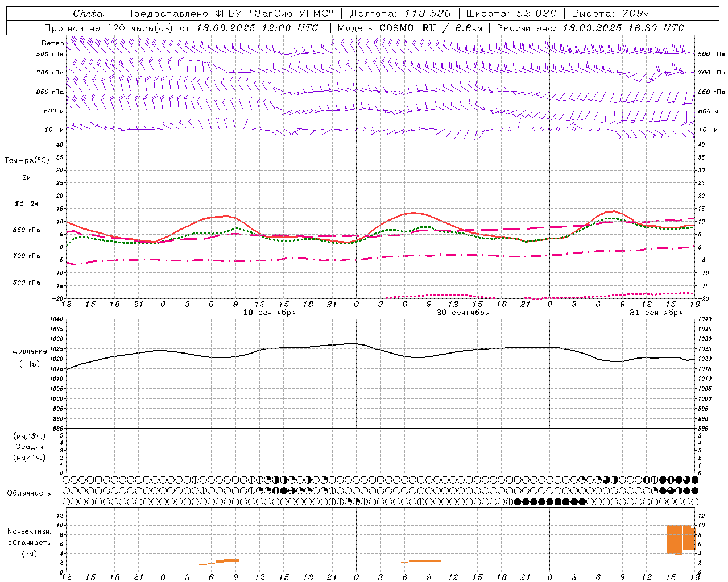Click the 'Давление' pressure panel label
728x582 pixels.
30,351
